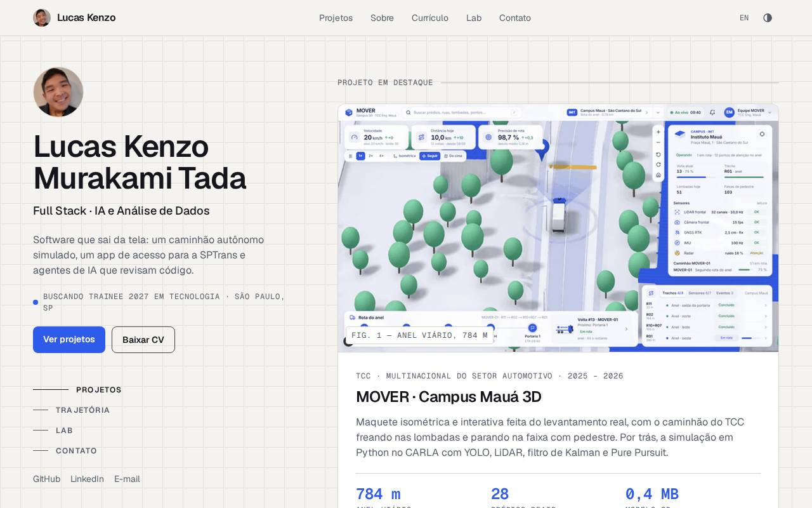The image size is (812, 508).
Task: Click the E-mail link
Action: pos(127,479)
